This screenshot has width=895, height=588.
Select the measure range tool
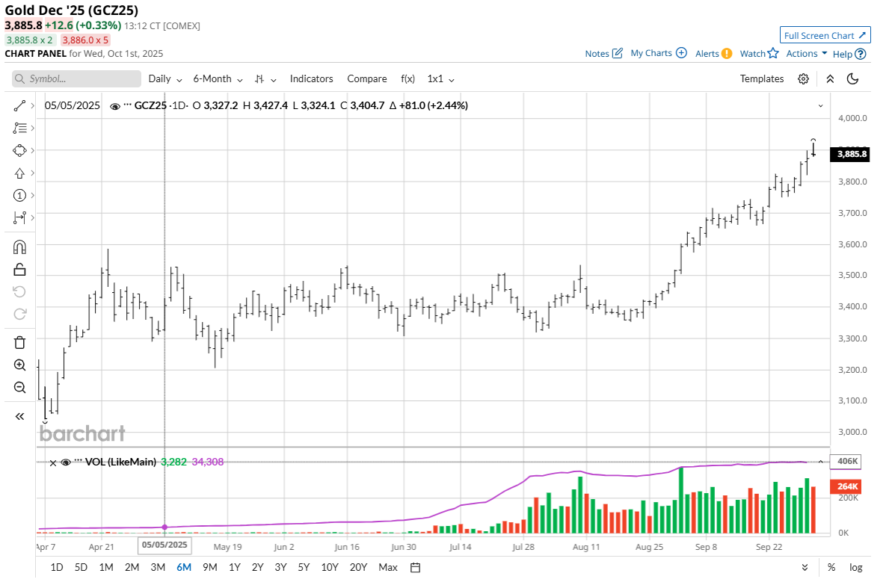point(19,218)
